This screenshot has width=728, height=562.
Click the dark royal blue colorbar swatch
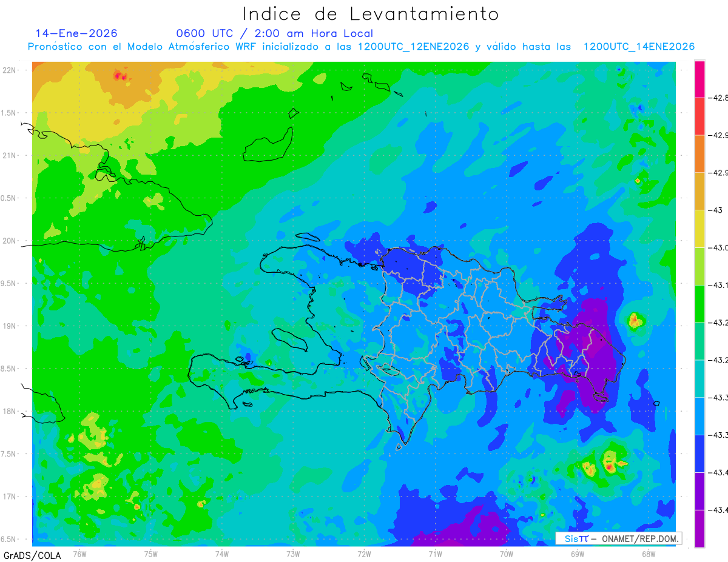[699, 453]
